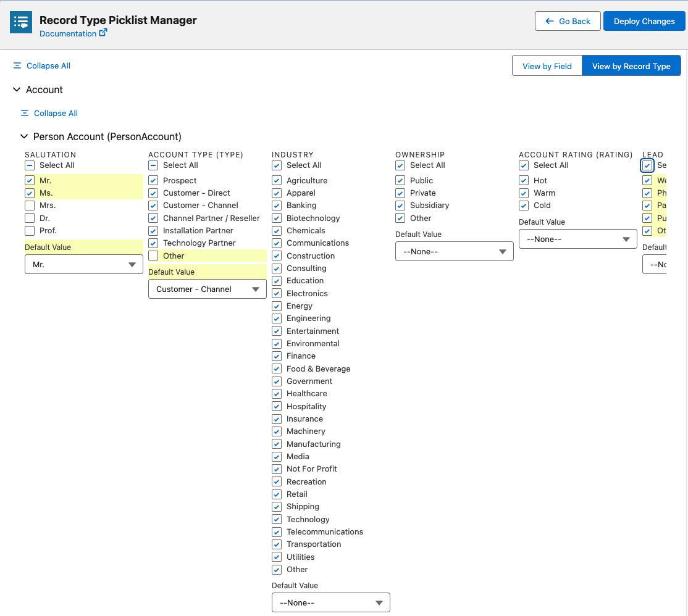The width and height of the screenshot is (688, 616).
Task: Open Account Rating default value dropdown
Action: click(578, 239)
